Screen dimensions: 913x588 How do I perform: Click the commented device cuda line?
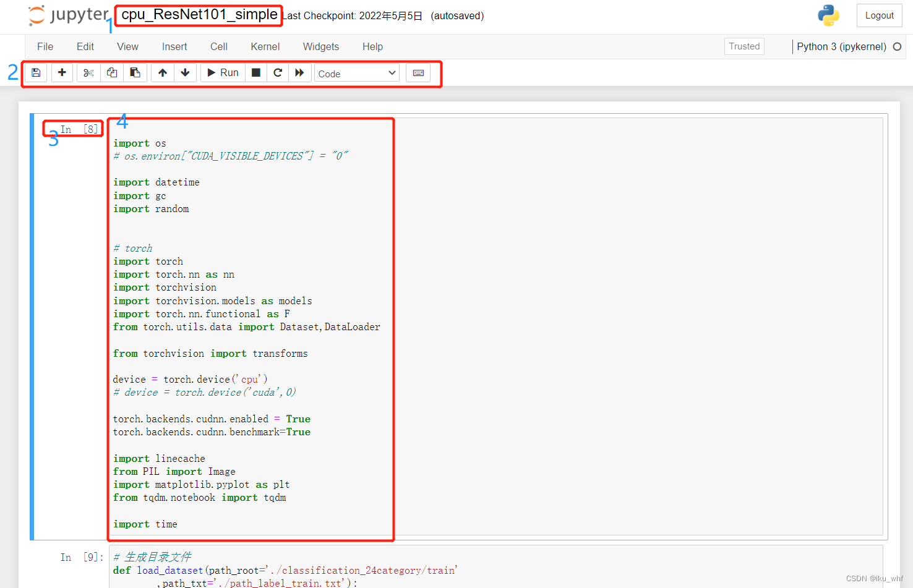tap(204, 393)
